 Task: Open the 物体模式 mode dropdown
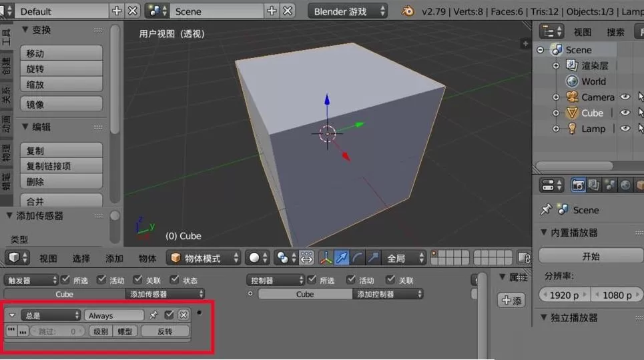tap(203, 258)
